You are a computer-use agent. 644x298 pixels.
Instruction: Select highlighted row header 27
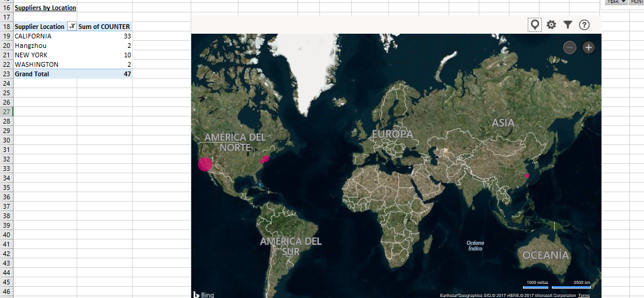click(6, 112)
